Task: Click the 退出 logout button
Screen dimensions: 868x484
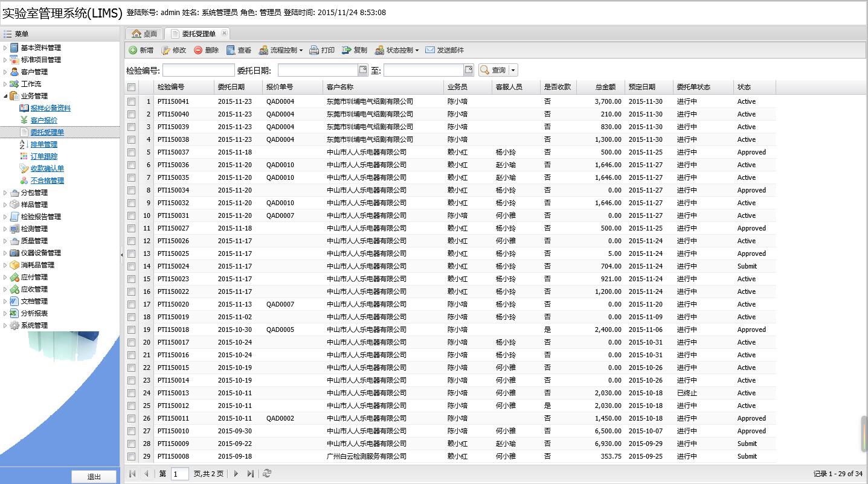Action: tap(94, 477)
